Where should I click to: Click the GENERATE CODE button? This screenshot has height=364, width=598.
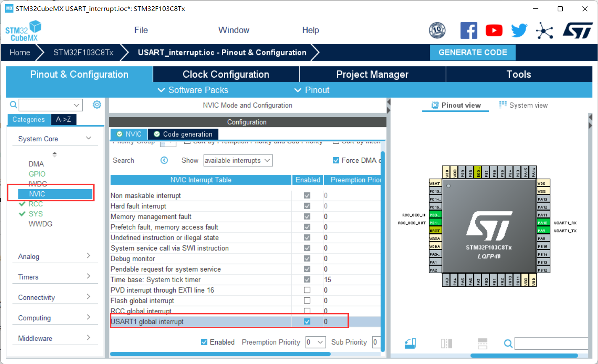click(x=473, y=53)
